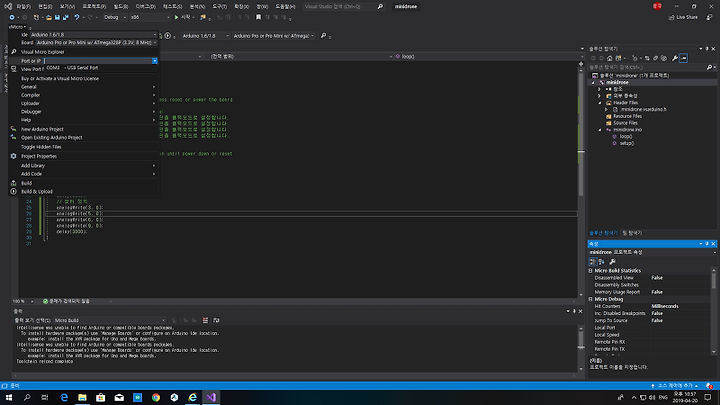
Task: Open the Debug configuration dropdown
Action: tap(115, 17)
